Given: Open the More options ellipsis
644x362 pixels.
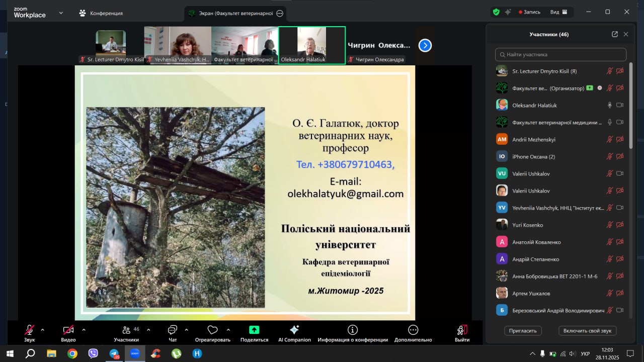Looking at the screenshot, I should coord(413,330).
